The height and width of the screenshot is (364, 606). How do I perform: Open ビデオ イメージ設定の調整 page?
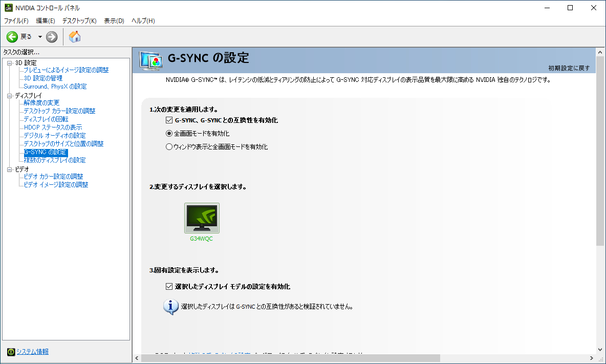[x=56, y=185]
